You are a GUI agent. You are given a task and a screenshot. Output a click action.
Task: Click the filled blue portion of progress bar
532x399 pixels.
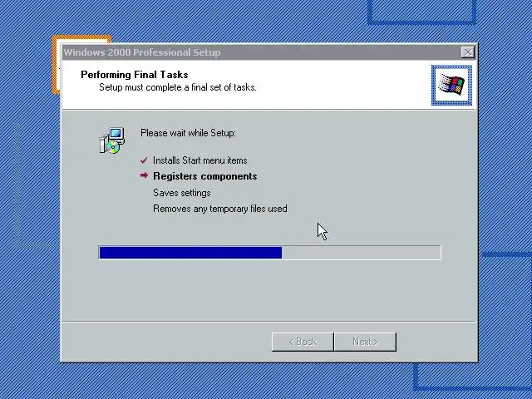190,253
